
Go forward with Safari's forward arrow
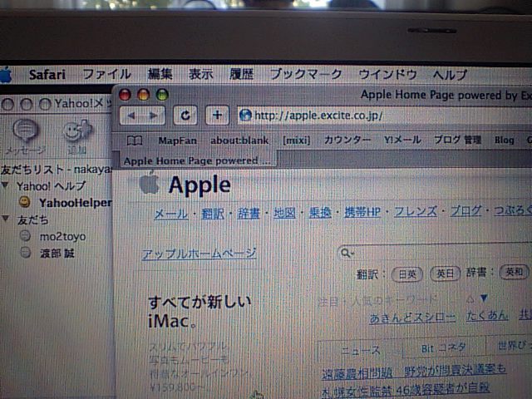154,116
